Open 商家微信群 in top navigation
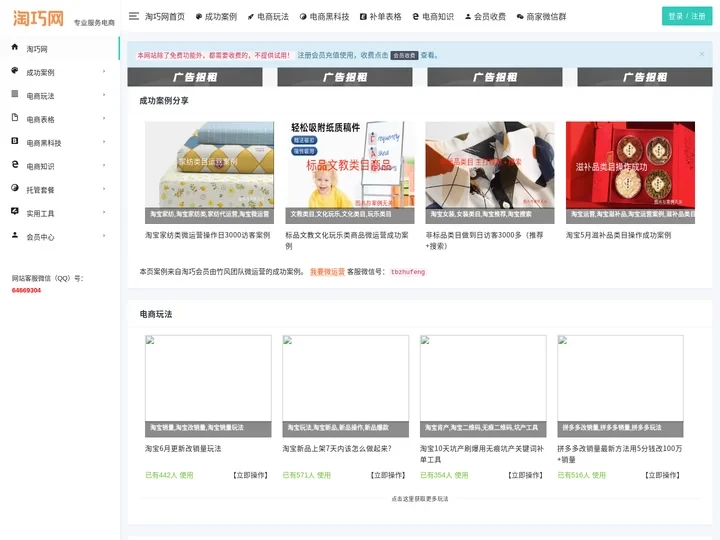Screen dimensions: 720x540 [x=546, y=17]
